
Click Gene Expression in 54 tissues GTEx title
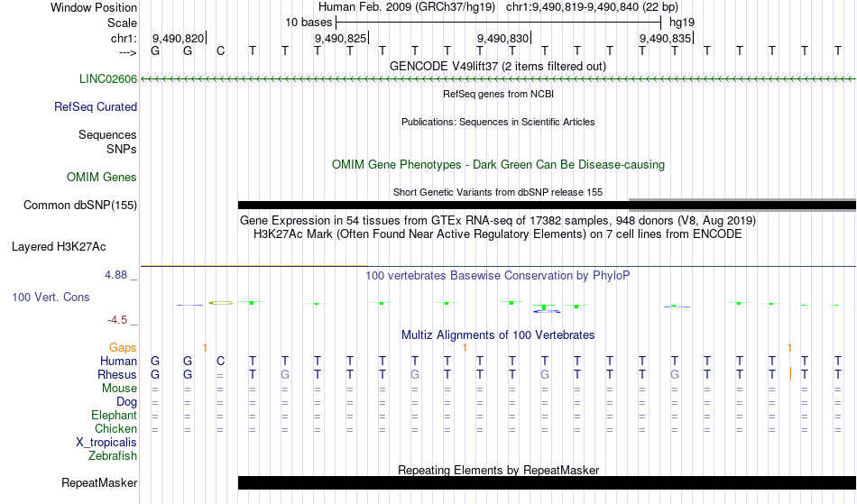coord(498,221)
